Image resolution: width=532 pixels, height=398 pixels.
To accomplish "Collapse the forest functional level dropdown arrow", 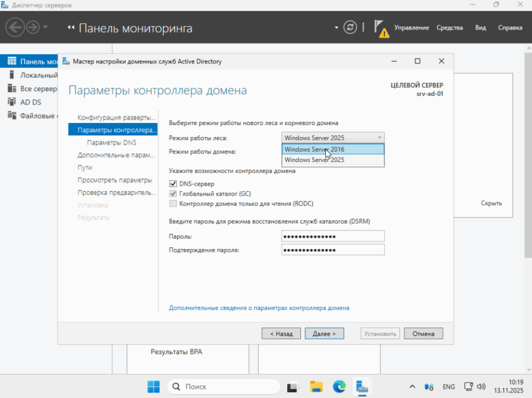I will click(x=379, y=138).
